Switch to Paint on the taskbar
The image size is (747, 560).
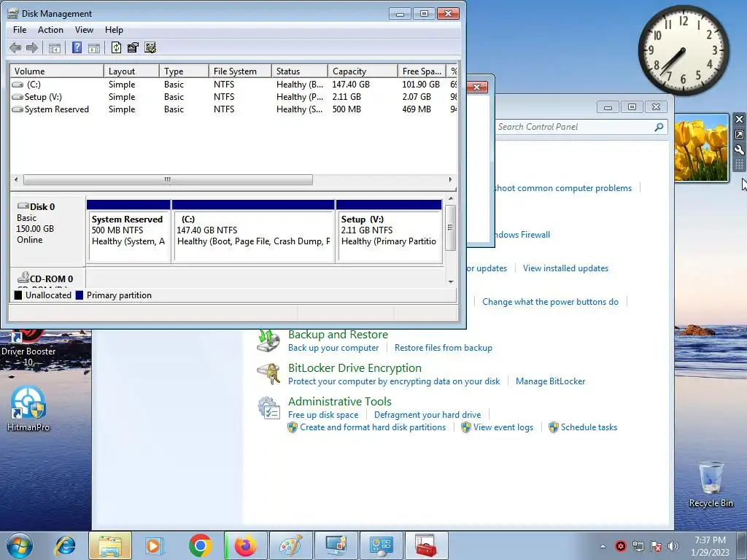pos(290,545)
